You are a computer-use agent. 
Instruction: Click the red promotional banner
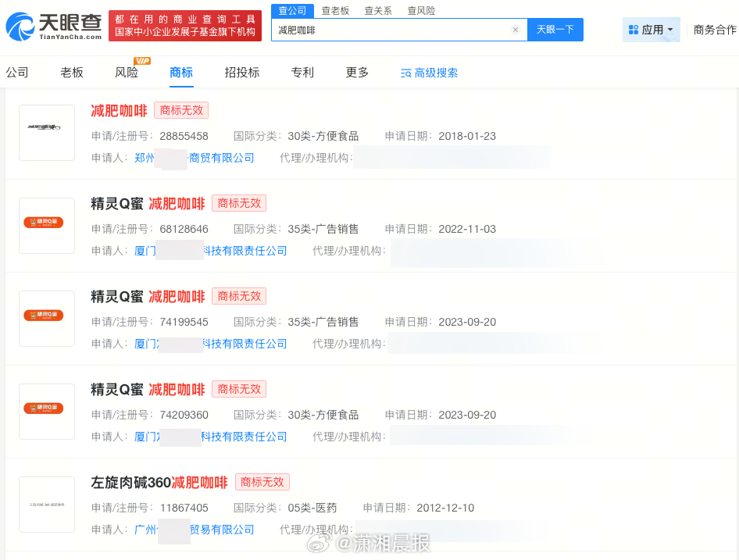185,26
